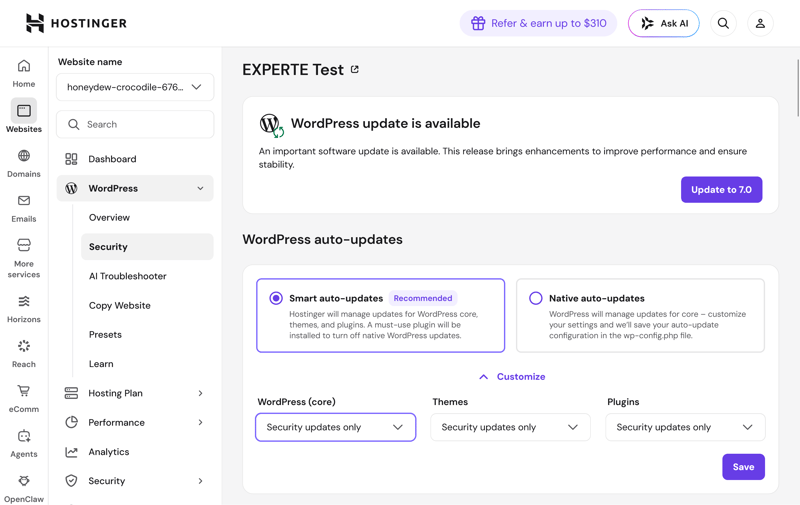The height and width of the screenshot is (505, 800).
Task: Open Learn menu item
Action: point(101,364)
